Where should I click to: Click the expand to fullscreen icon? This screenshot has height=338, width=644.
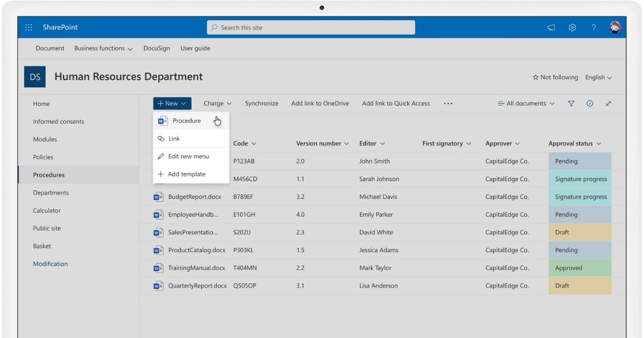[x=609, y=104]
